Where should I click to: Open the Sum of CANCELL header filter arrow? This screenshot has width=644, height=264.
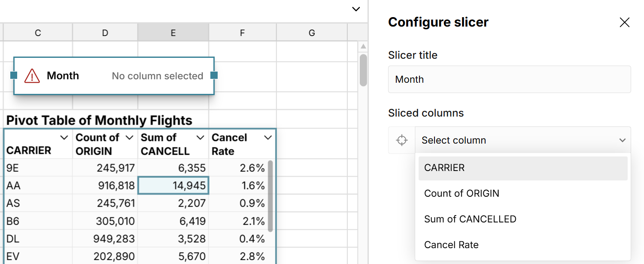[200, 138]
